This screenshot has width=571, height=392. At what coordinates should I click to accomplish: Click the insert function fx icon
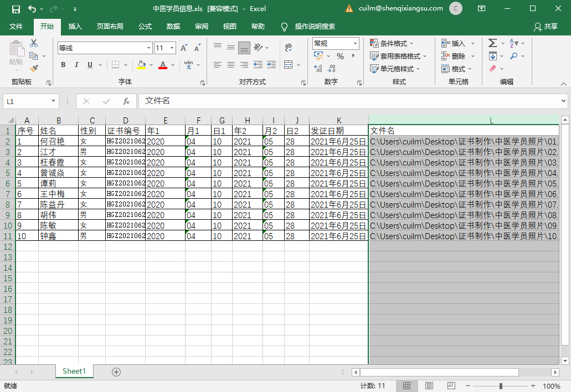[x=126, y=101]
